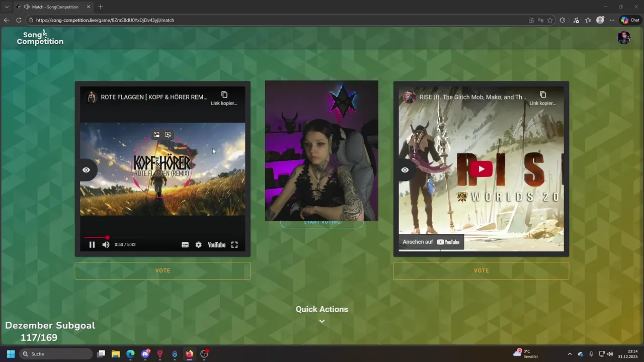Mute the tab via speaker icon
This screenshot has width=644, height=362.
click(x=26, y=7)
